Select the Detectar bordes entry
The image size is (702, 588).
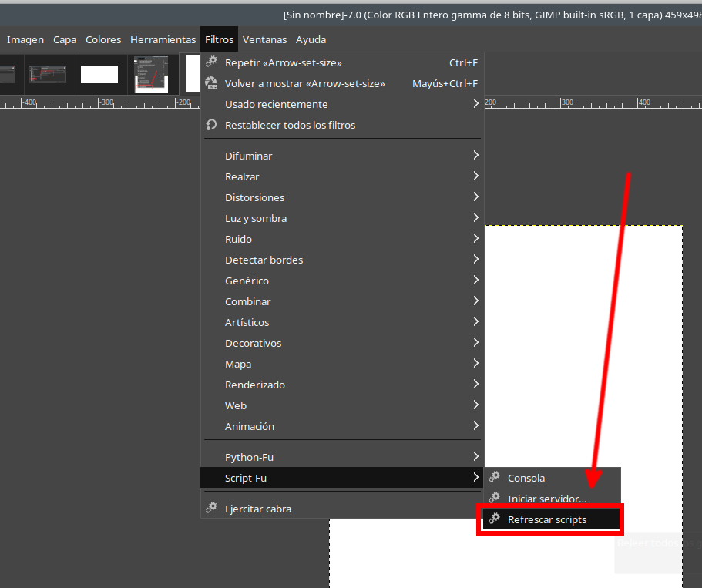pyautogui.click(x=264, y=260)
